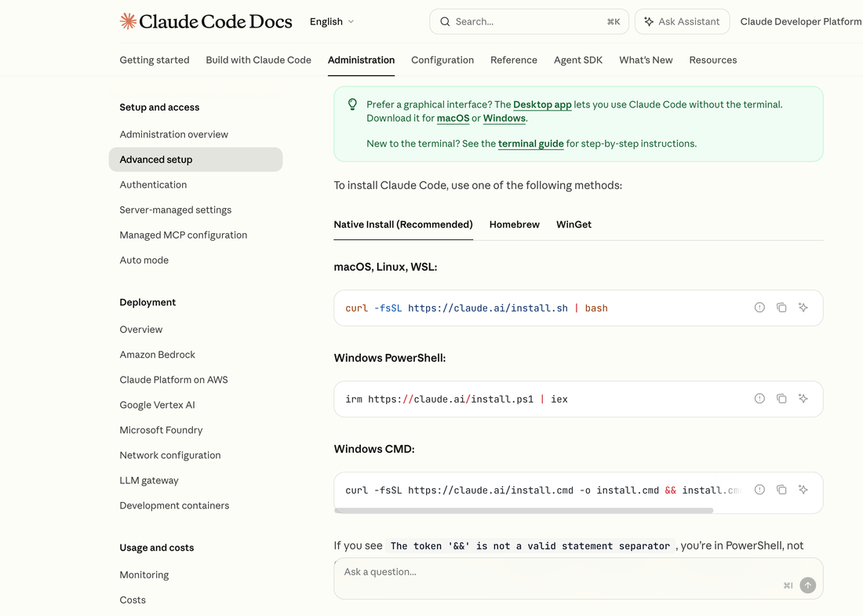Click the magnifier icon in search bar
The height and width of the screenshot is (616, 863).
click(445, 21)
